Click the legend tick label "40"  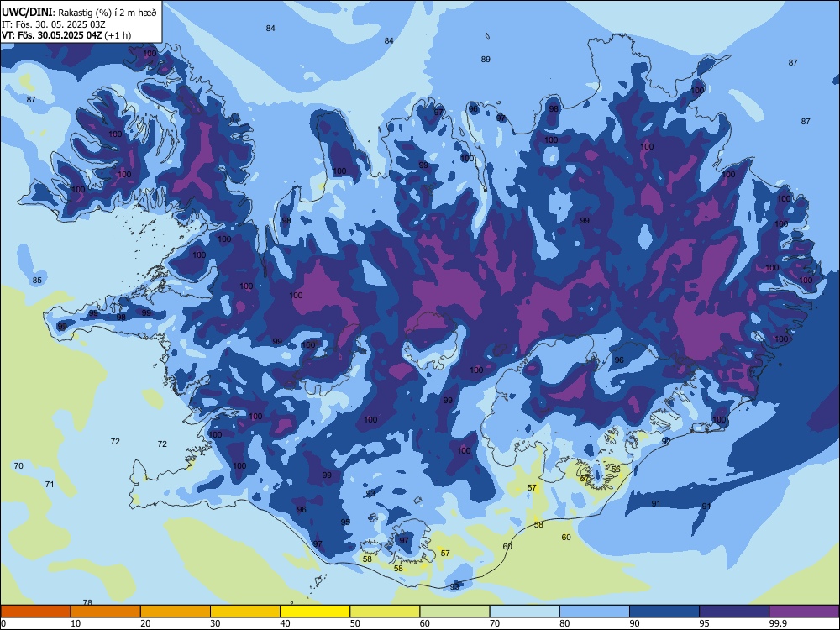click(286, 623)
